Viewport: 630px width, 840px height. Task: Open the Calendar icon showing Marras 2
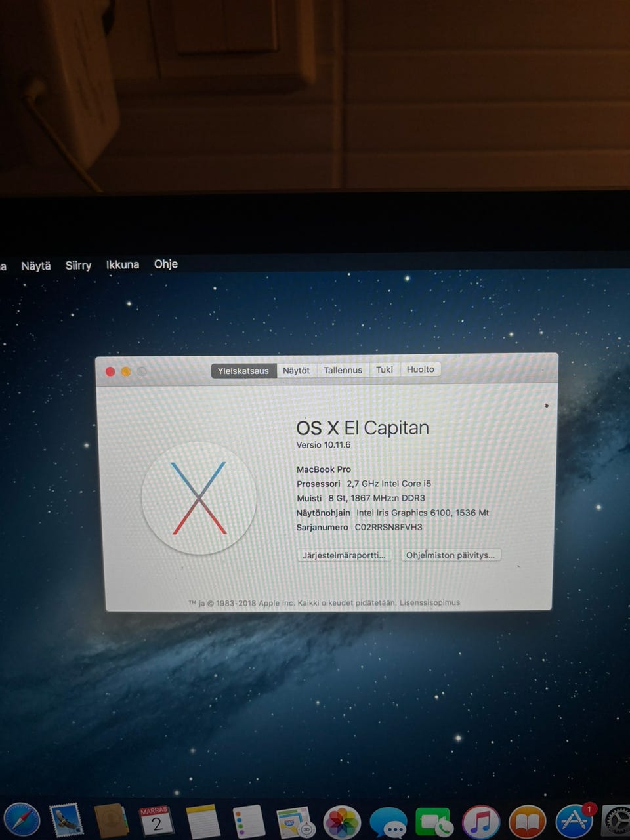(x=156, y=822)
